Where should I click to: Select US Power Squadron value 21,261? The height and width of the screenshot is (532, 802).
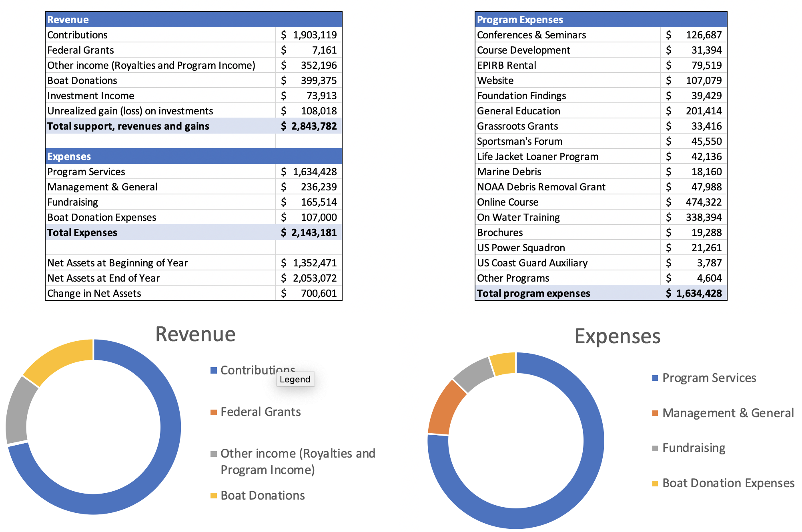pos(694,248)
